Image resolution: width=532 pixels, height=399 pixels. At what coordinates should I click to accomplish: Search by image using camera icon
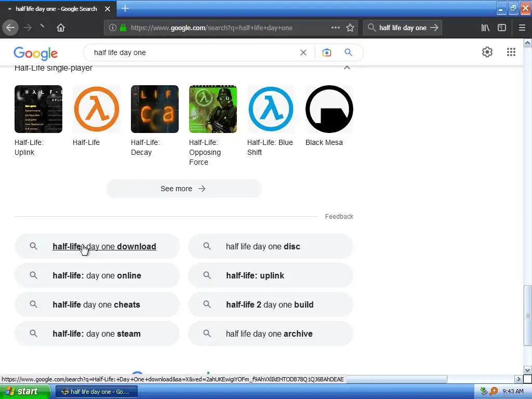(326, 52)
